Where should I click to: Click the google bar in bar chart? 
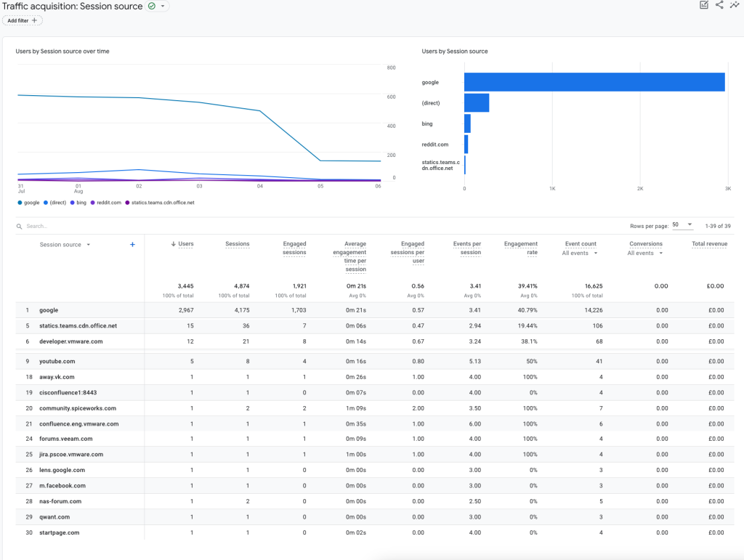[x=594, y=82]
